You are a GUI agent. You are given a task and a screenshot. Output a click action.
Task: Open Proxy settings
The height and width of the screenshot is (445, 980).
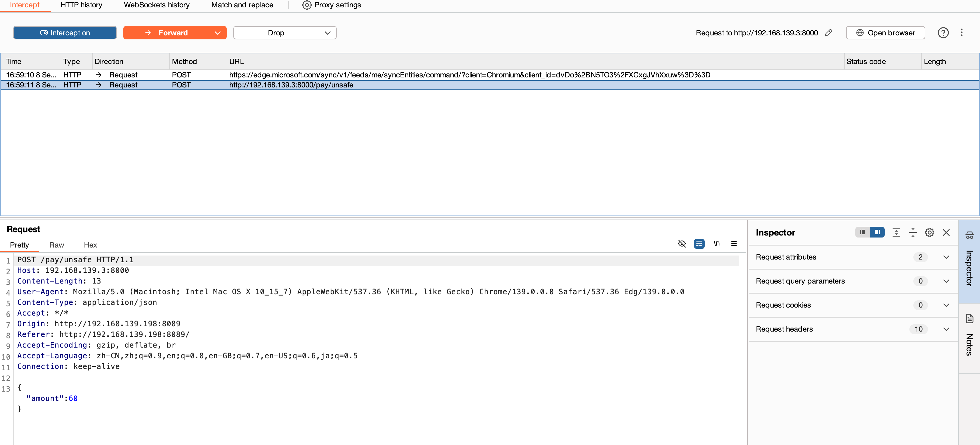(x=331, y=5)
